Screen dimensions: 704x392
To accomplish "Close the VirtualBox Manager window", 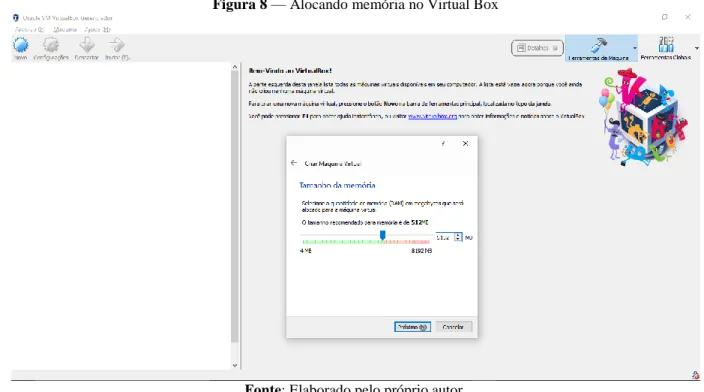I will click(x=688, y=17).
